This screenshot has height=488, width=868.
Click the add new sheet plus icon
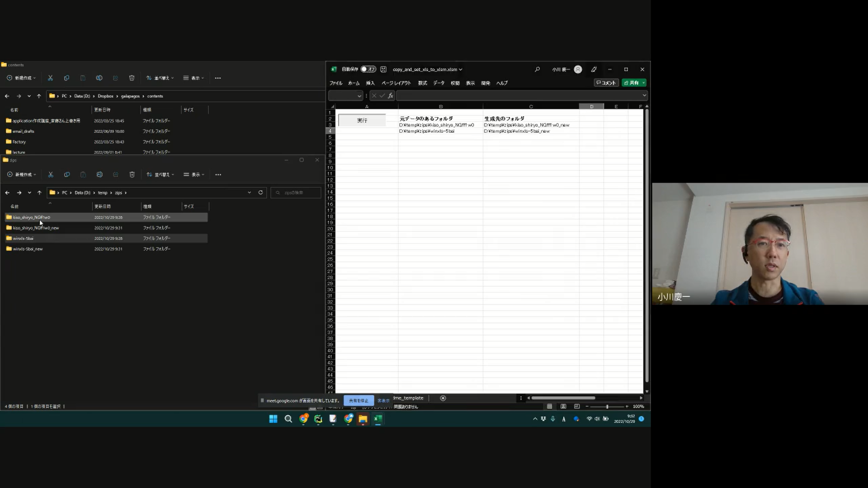tap(443, 398)
